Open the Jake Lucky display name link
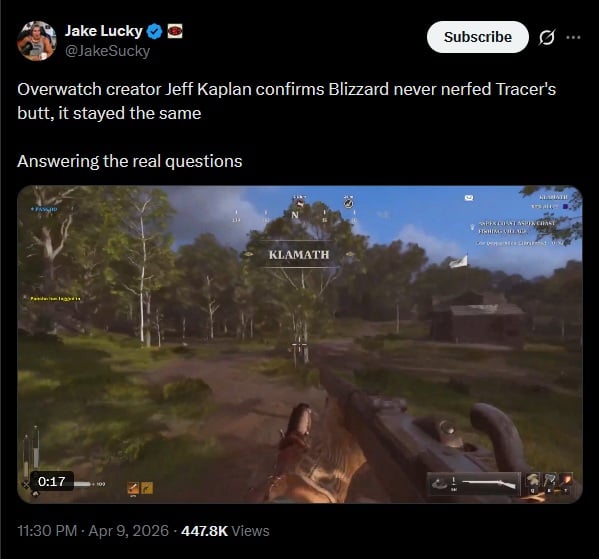Screen dimensions: 599x559 pyautogui.click(x=104, y=31)
